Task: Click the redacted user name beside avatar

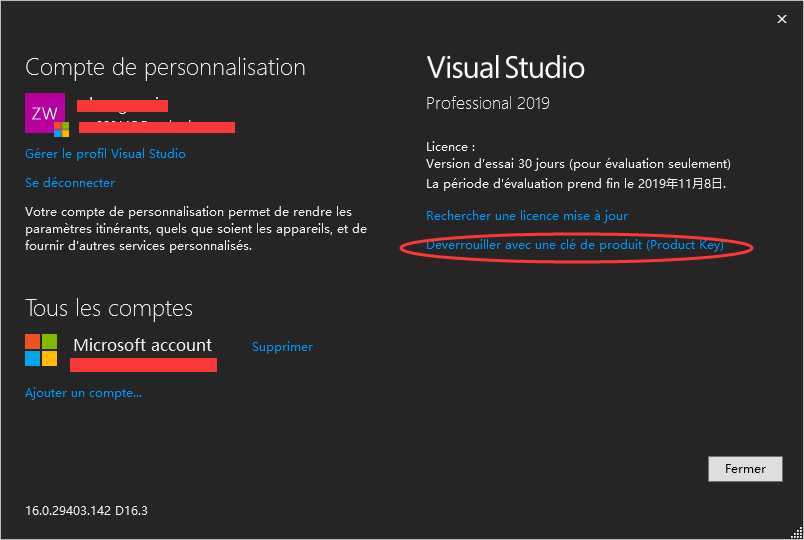Action: point(123,106)
